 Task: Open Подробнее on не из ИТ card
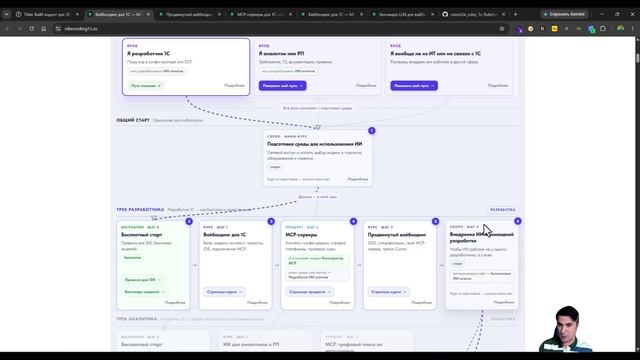click(498, 86)
